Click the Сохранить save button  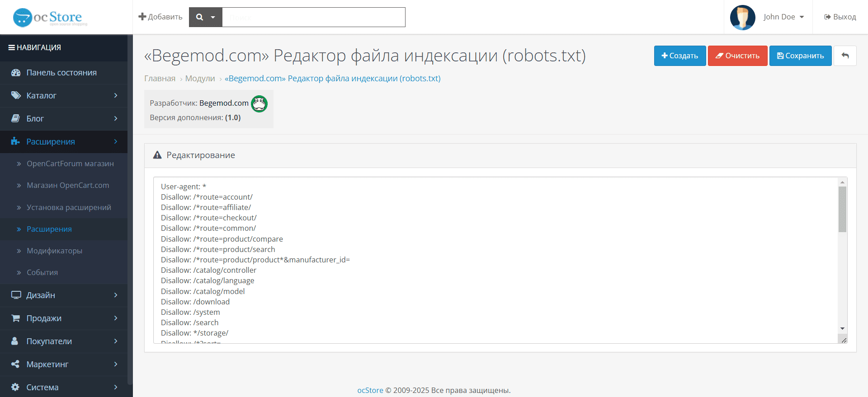pyautogui.click(x=801, y=56)
